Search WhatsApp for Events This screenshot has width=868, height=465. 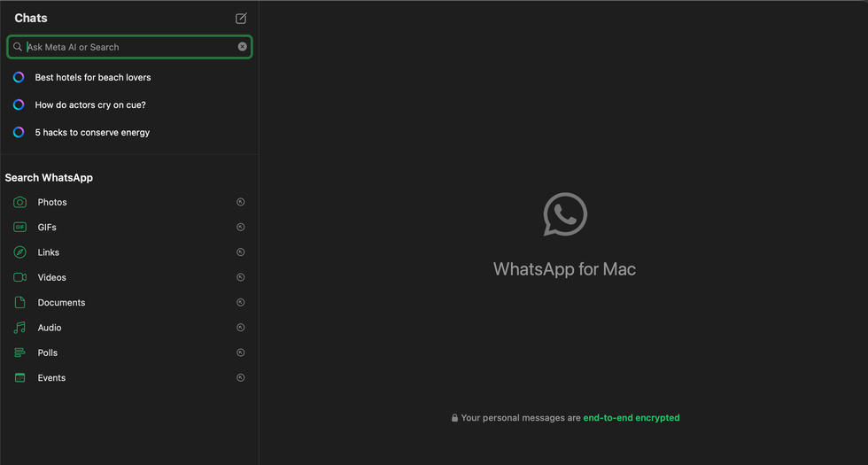(x=129, y=378)
